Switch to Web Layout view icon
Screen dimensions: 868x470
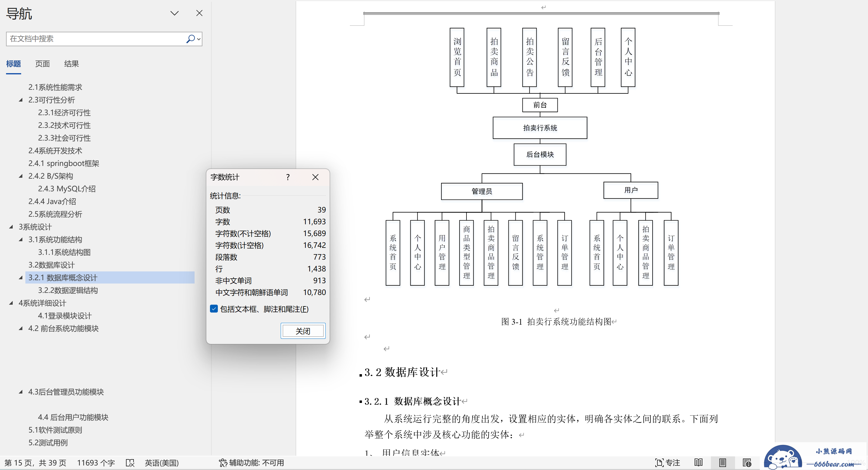pos(747,463)
